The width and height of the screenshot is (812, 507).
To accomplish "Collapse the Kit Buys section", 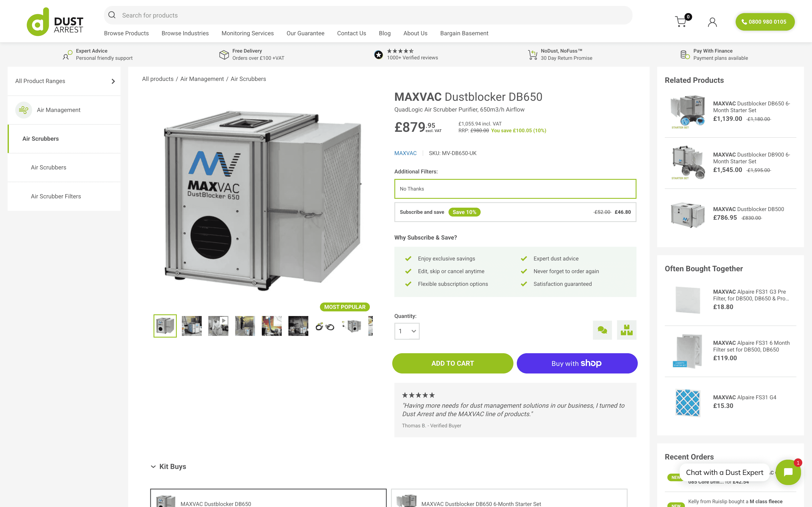I will pyautogui.click(x=153, y=466).
